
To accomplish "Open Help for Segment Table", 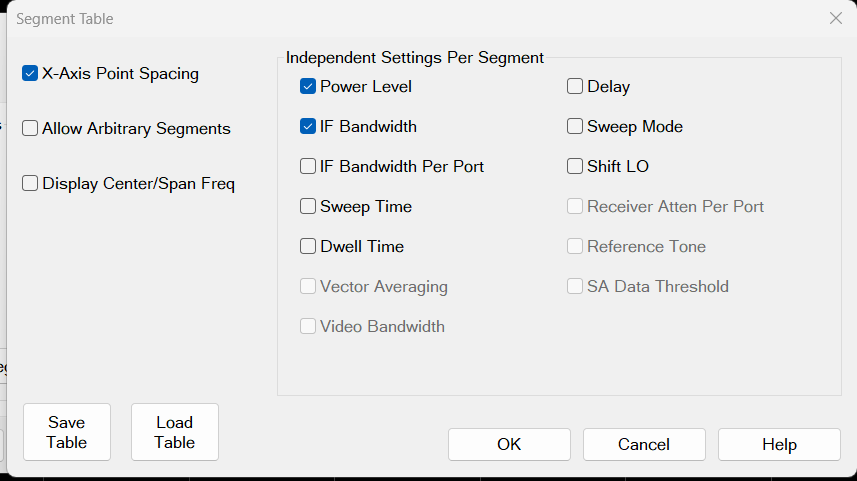I will [x=779, y=444].
